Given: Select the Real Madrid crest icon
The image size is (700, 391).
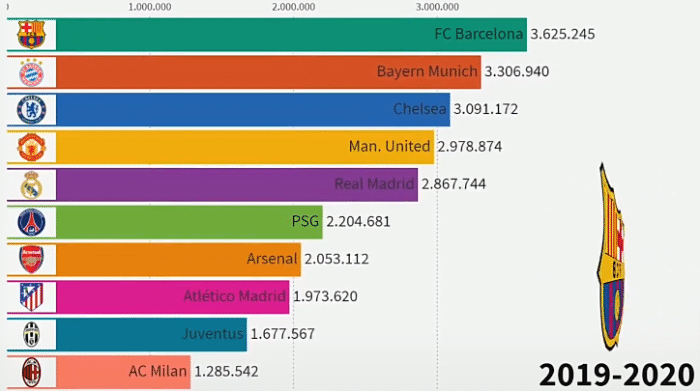Looking at the screenshot, I should click(31, 185).
